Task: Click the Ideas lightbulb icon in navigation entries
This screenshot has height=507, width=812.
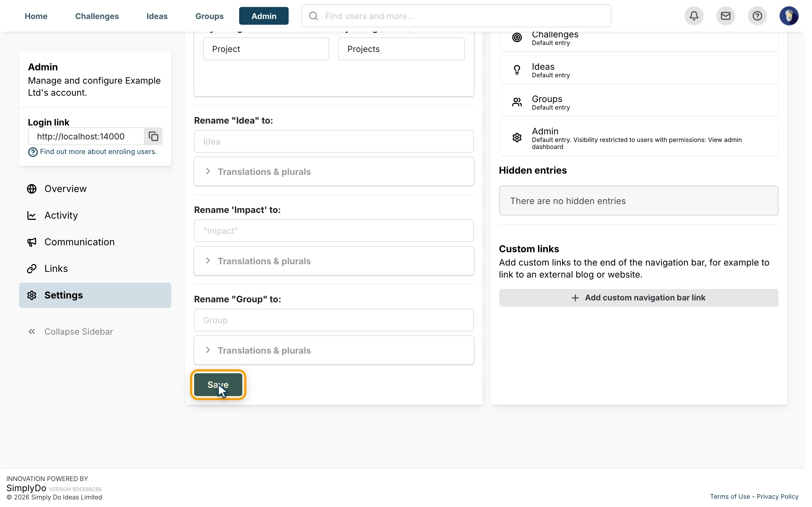Action: point(517,70)
